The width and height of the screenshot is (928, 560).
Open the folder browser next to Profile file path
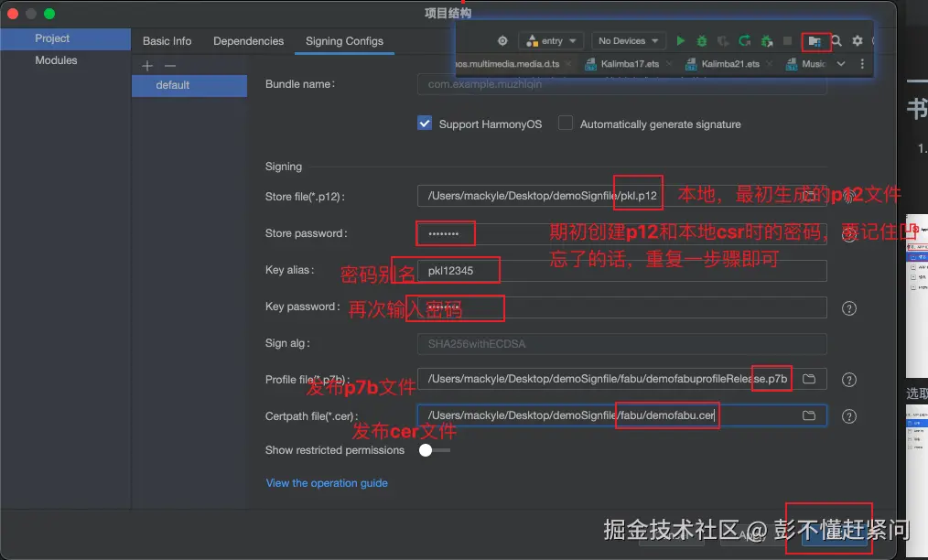(x=809, y=378)
